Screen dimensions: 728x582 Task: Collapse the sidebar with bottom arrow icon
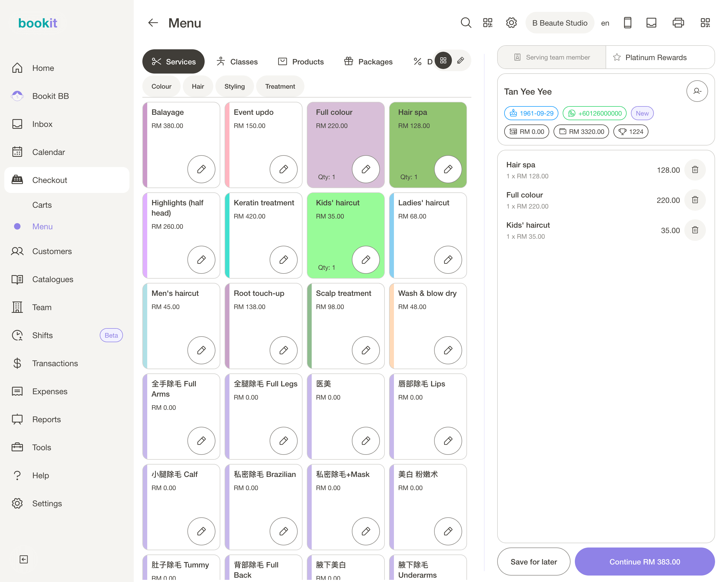pos(24,559)
